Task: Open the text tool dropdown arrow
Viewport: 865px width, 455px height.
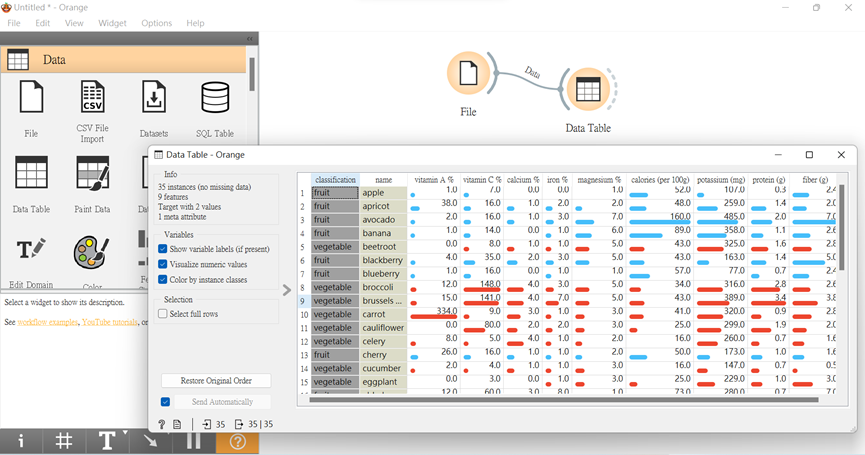Action: tap(125, 433)
